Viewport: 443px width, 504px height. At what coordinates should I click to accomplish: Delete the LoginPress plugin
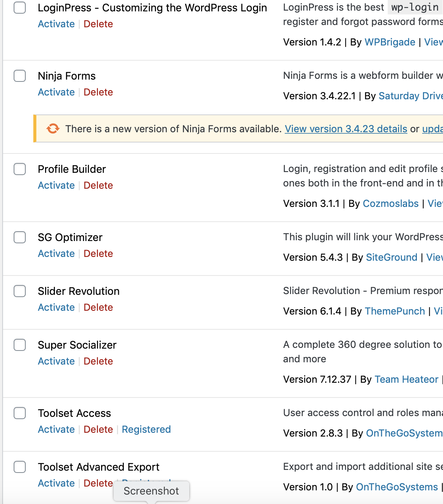click(98, 24)
